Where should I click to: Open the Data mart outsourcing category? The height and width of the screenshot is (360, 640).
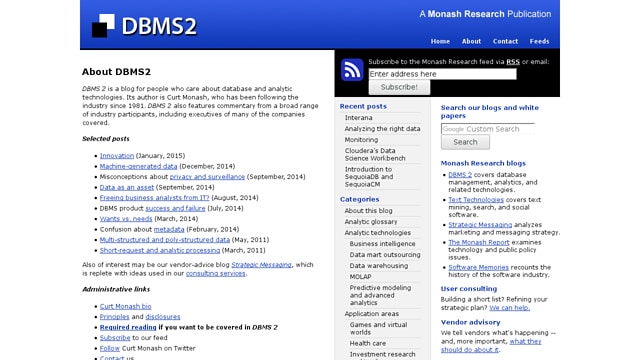(x=385, y=255)
